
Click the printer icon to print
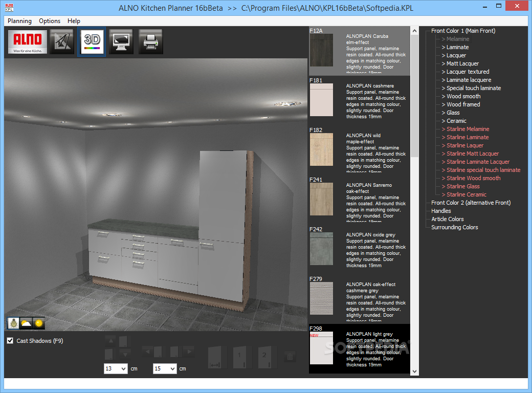(150, 41)
